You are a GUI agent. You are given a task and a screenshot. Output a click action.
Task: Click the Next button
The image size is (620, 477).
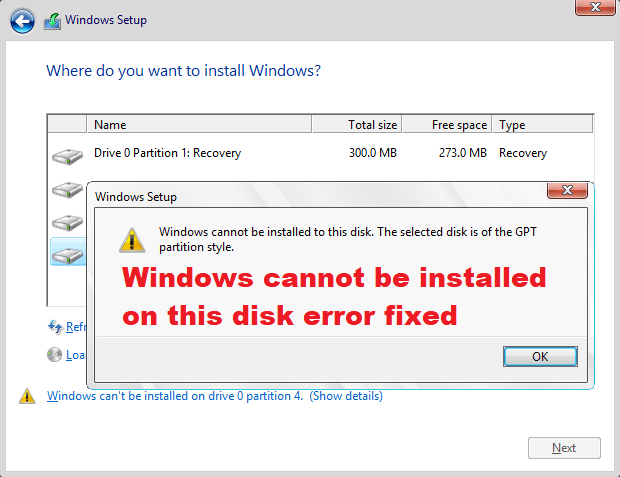point(564,448)
